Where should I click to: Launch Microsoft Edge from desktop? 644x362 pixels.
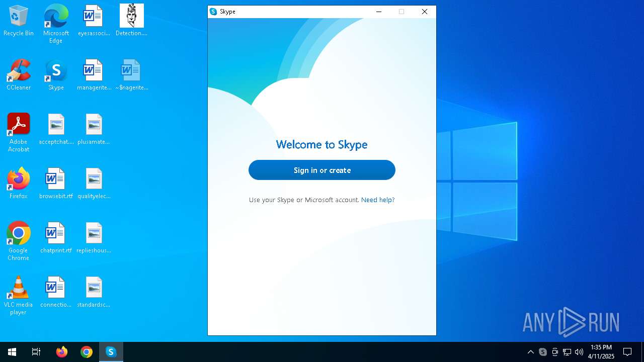click(x=56, y=24)
